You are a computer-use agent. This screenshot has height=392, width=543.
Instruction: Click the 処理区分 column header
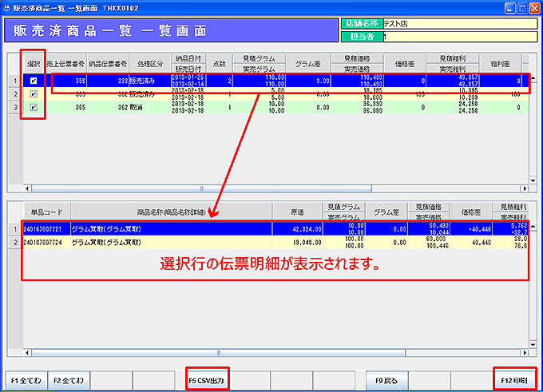(x=149, y=64)
